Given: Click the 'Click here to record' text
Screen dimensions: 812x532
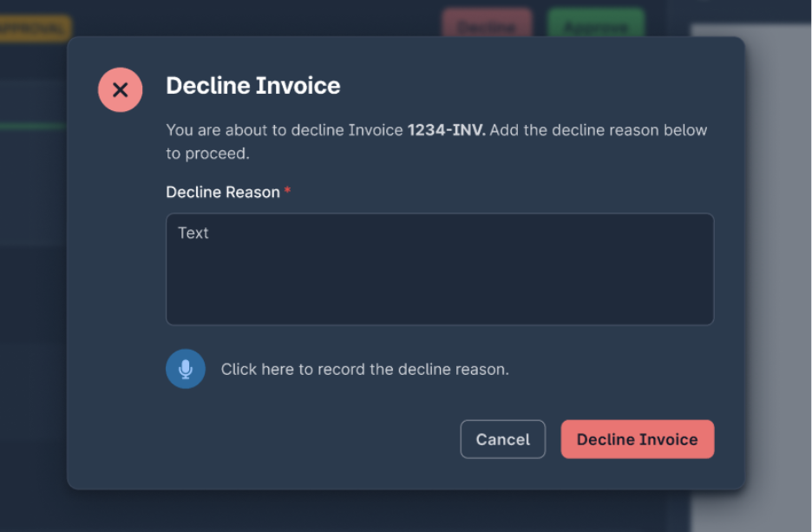Looking at the screenshot, I should click(x=364, y=369).
